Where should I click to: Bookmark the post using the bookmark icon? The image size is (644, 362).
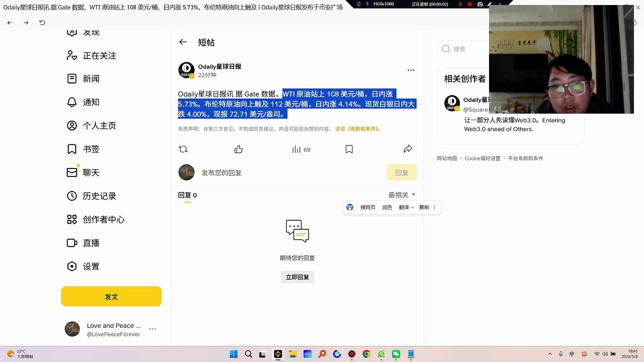click(349, 149)
